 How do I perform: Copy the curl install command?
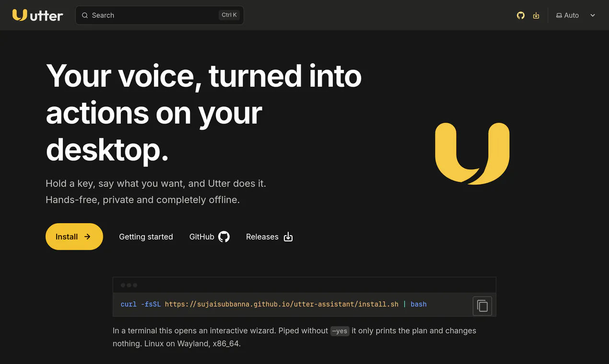[x=482, y=306]
